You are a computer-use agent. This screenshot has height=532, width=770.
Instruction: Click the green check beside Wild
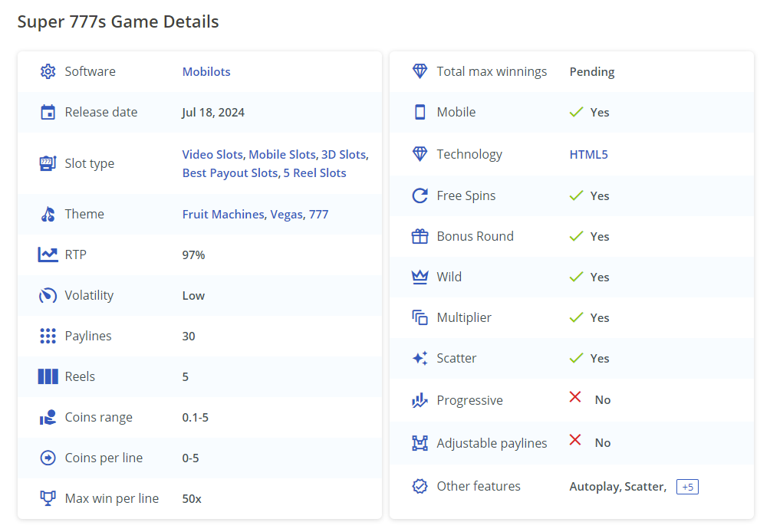click(x=576, y=277)
